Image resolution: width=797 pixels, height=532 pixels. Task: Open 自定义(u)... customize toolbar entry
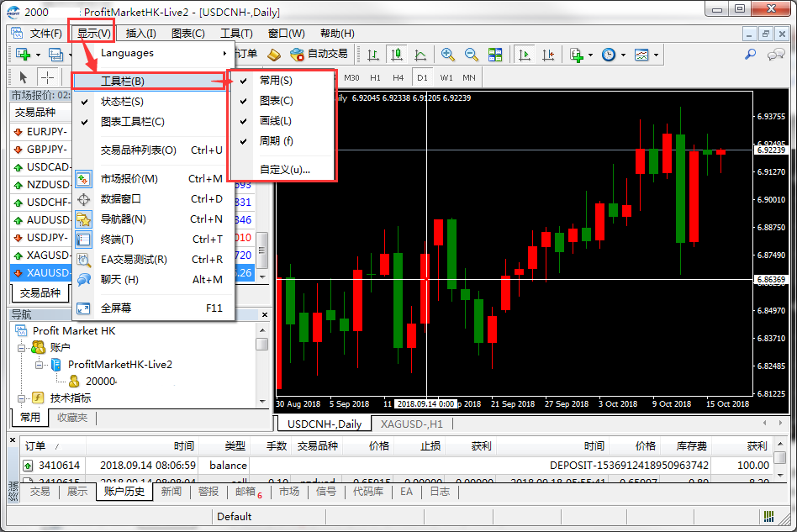coord(285,169)
